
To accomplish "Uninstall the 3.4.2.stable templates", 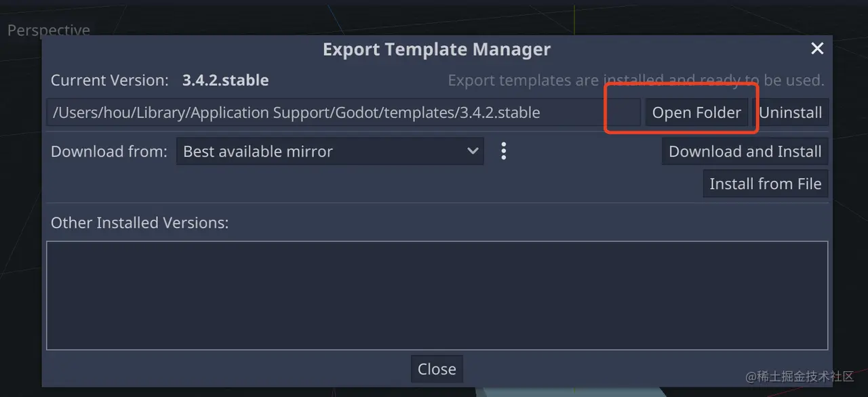I will pyautogui.click(x=791, y=112).
